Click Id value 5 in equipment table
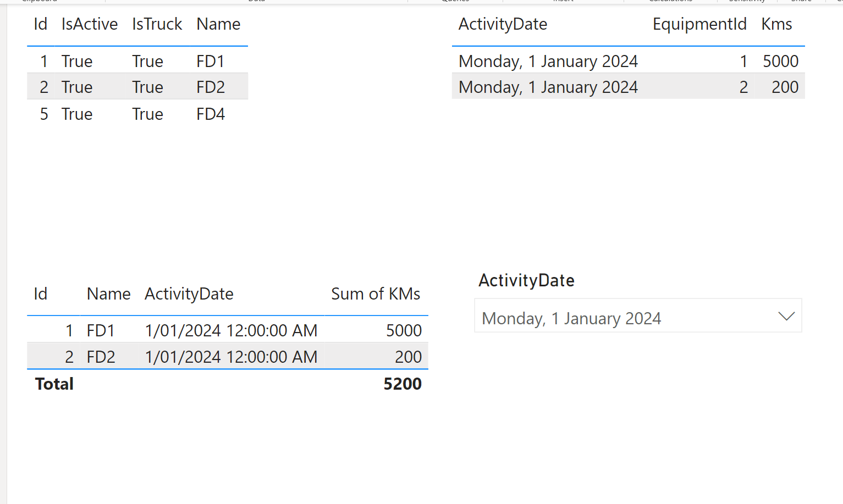Viewport: 843px width, 504px height. [44, 114]
